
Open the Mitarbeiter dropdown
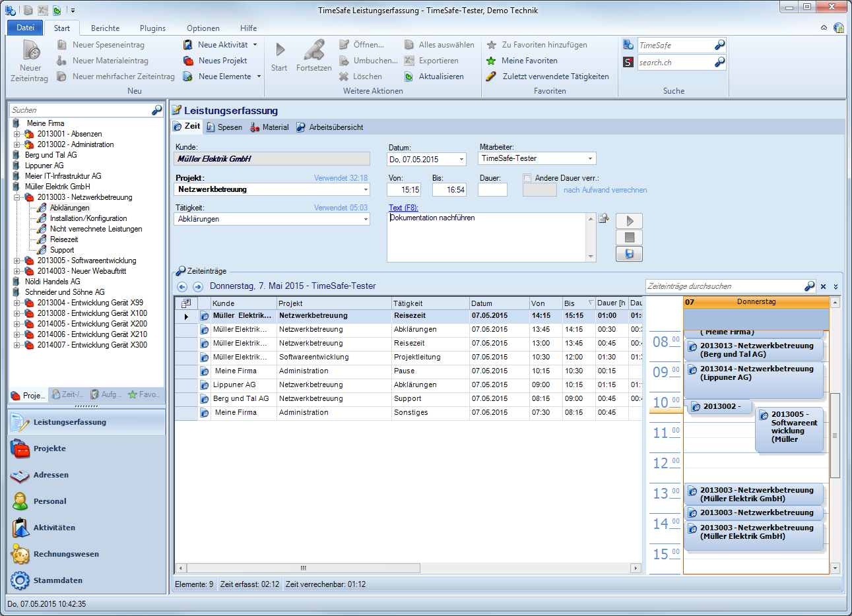590,158
